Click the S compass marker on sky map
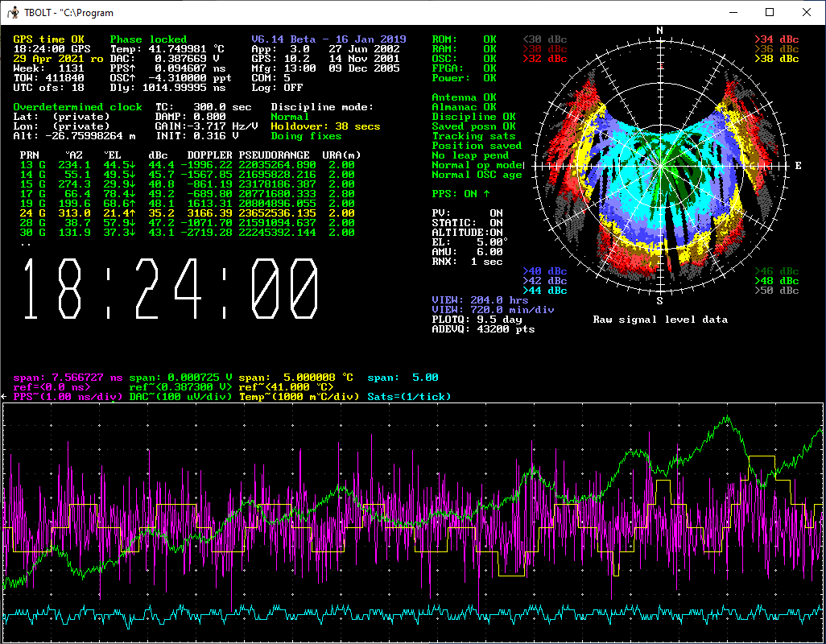The height and width of the screenshot is (644, 826). tap(660, 301)
